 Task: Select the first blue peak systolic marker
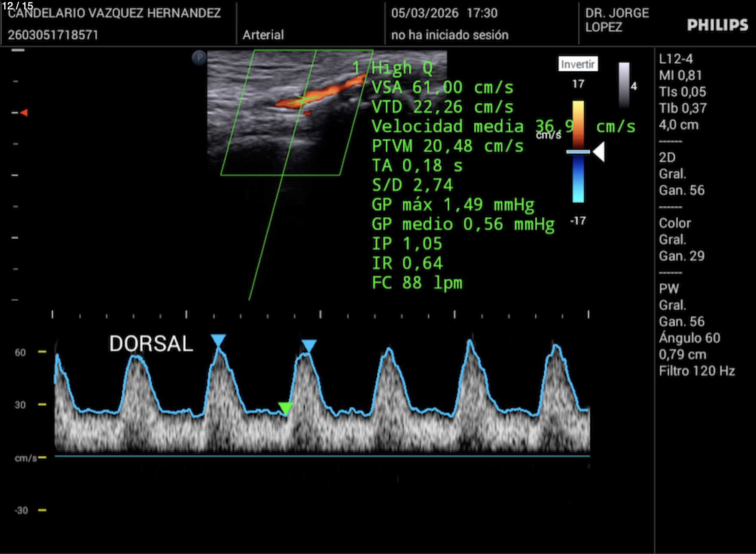[x=218, y=340]
